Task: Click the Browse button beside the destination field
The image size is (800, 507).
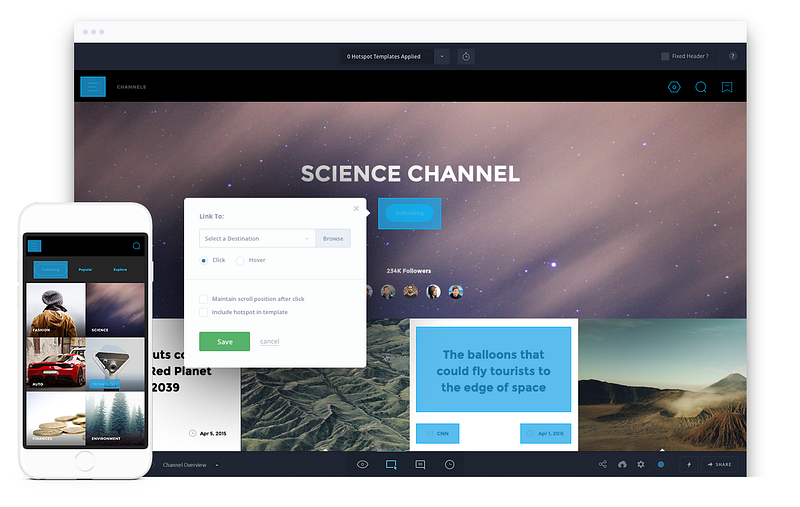Action: [x=333, y=239]
